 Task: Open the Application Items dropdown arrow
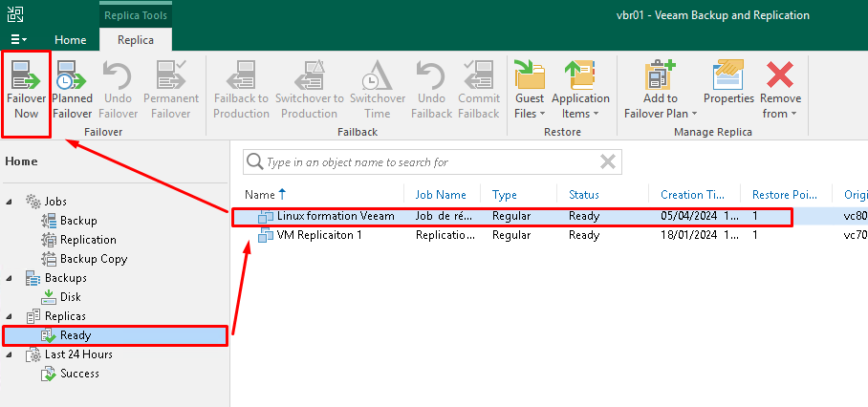coord(596,114)
